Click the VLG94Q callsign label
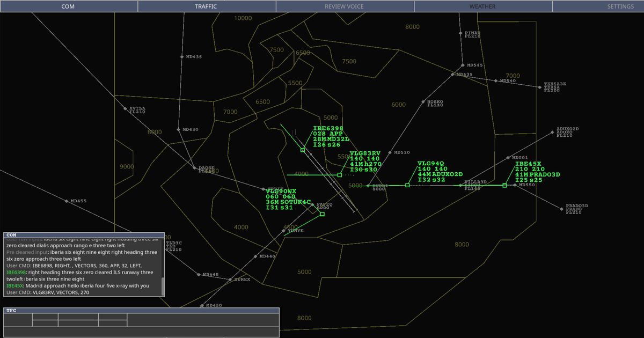 pos(430,164)
